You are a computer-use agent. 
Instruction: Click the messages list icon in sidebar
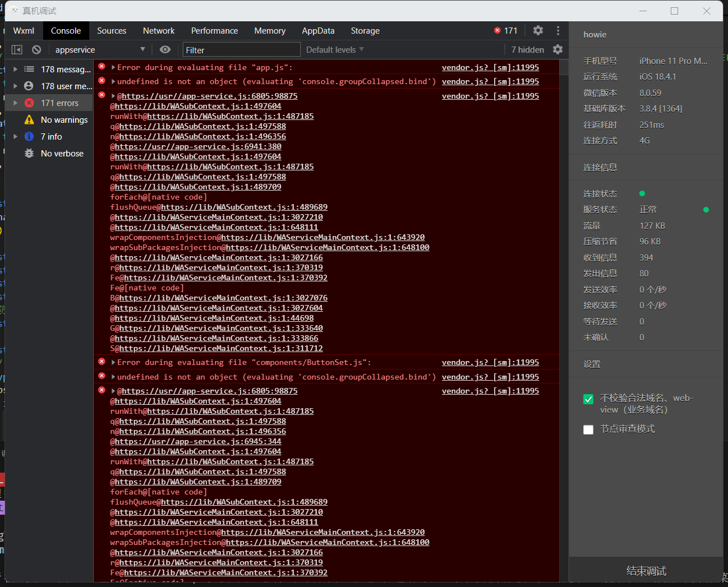click(x=29, y=69)
